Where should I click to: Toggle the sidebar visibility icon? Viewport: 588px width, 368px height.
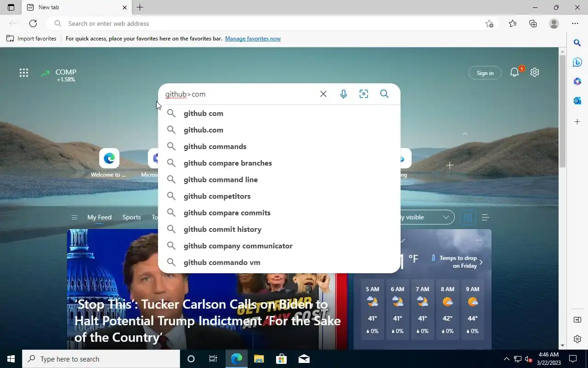coord(577,320)
